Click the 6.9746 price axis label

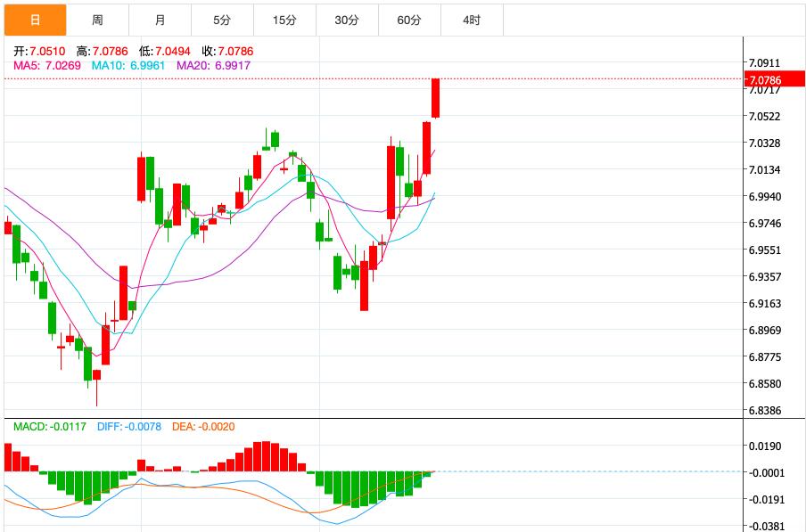click(764, 224)
